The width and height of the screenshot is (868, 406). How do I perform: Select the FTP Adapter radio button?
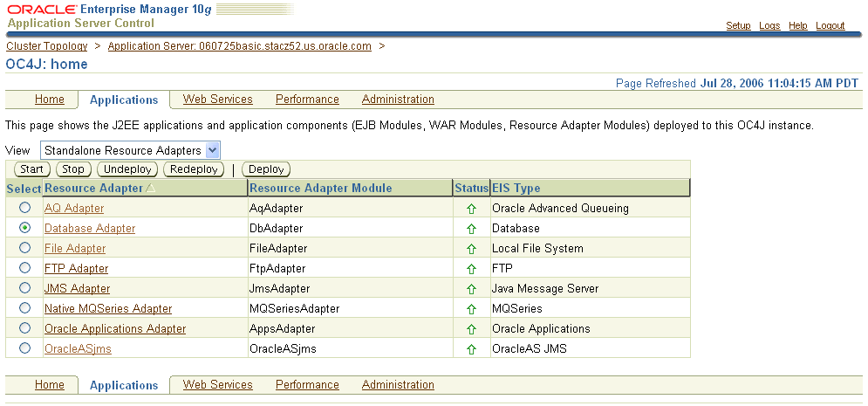click(24, 267)
